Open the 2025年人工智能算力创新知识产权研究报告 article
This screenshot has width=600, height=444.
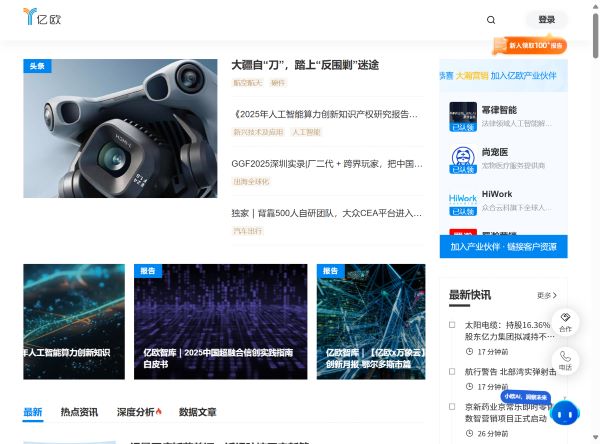tap(325, 114)
